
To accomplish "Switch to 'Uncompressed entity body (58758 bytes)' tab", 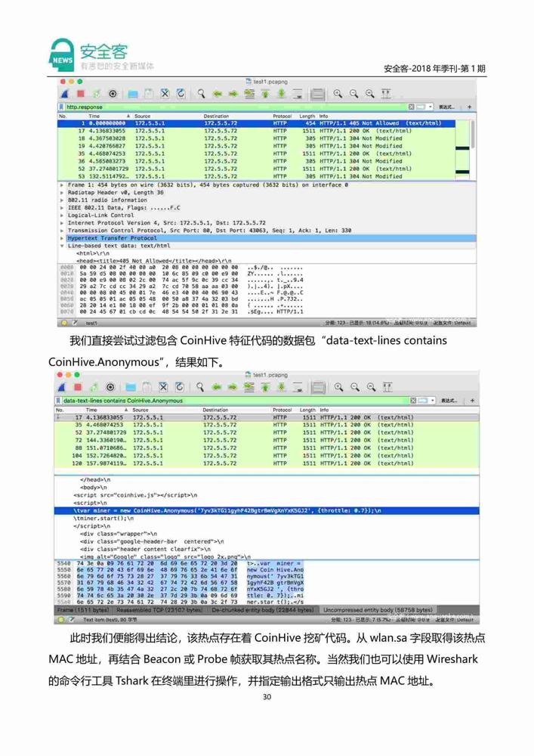I will [378, 610].
